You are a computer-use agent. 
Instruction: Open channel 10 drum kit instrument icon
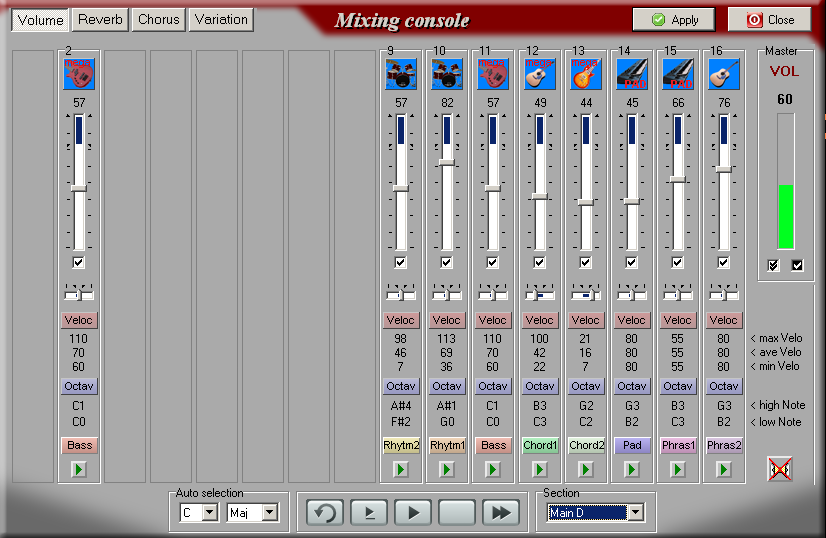pos(447,74)
